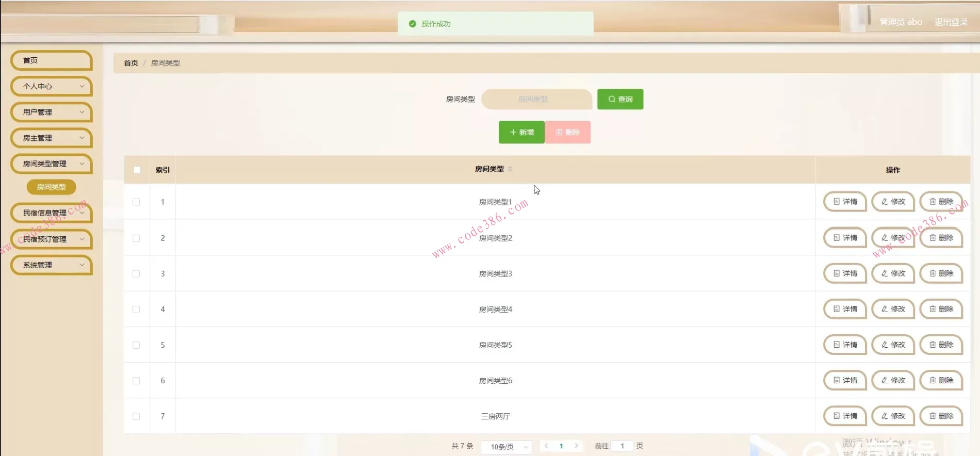This screenshot has height=456, width=980.
Task: Click the 房间类型2 table cell
Action: click(495, 238)
